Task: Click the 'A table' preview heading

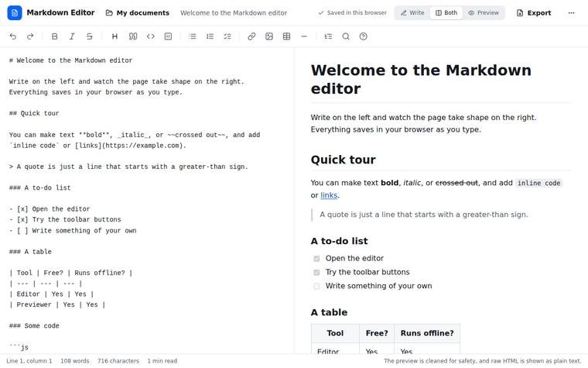Action: [x=329, y=312]
